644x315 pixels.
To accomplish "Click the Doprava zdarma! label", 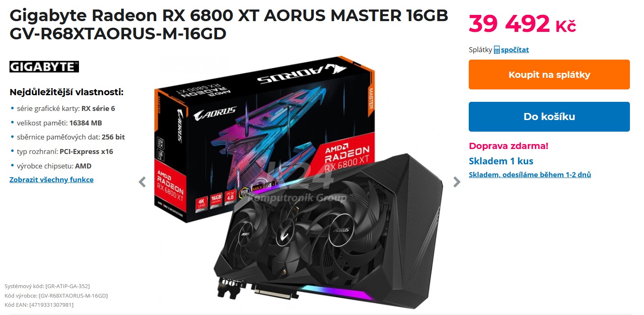I will [508, 146].
